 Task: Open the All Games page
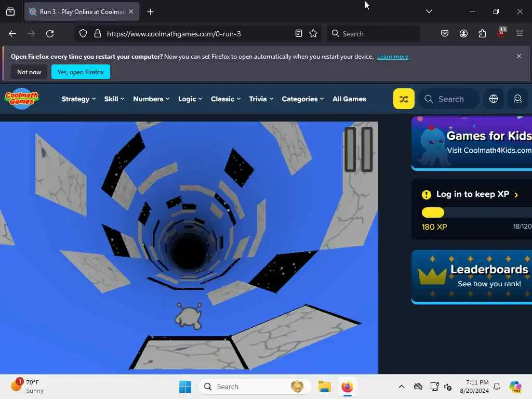(349, 99)
